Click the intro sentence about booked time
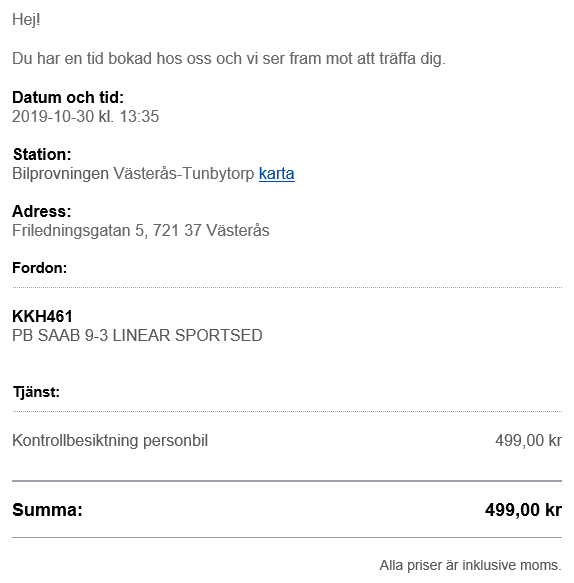Viewport: 574px width, 583px height. tap(229, 59)
